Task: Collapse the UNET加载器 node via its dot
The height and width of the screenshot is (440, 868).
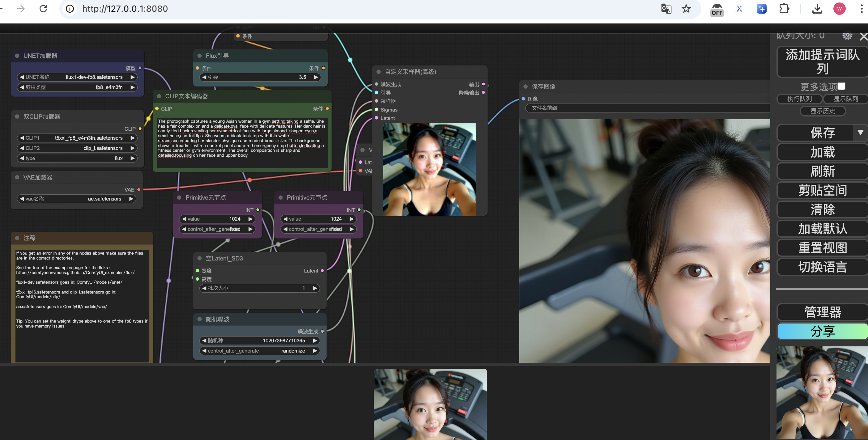Action: click(17, 56)
